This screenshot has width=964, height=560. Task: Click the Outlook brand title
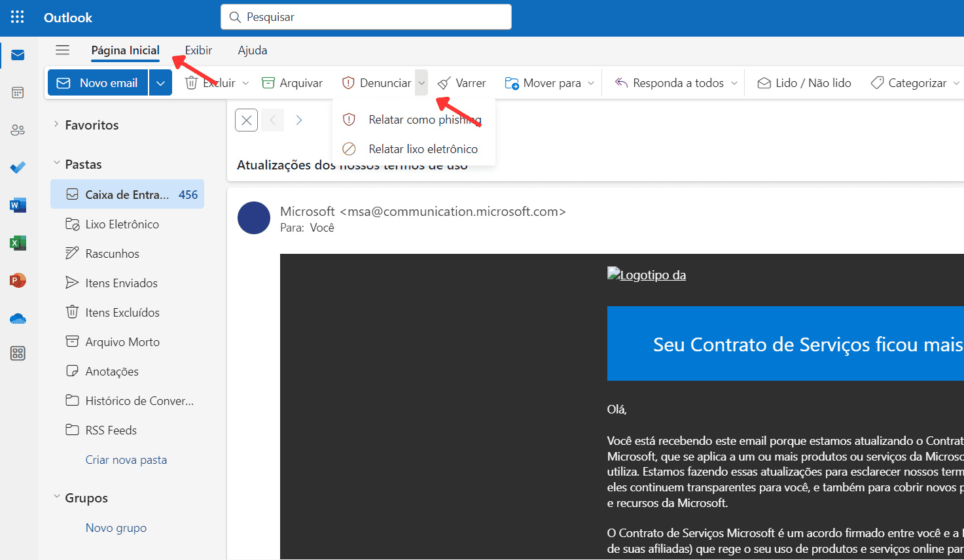[68, 18]
